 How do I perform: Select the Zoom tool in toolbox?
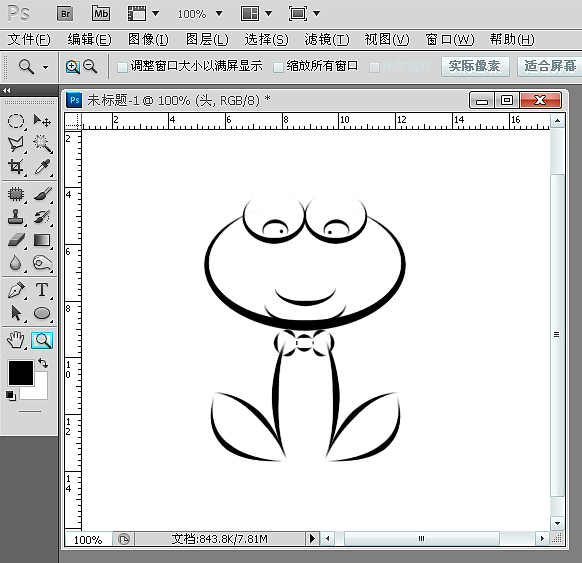click(42, 340)
